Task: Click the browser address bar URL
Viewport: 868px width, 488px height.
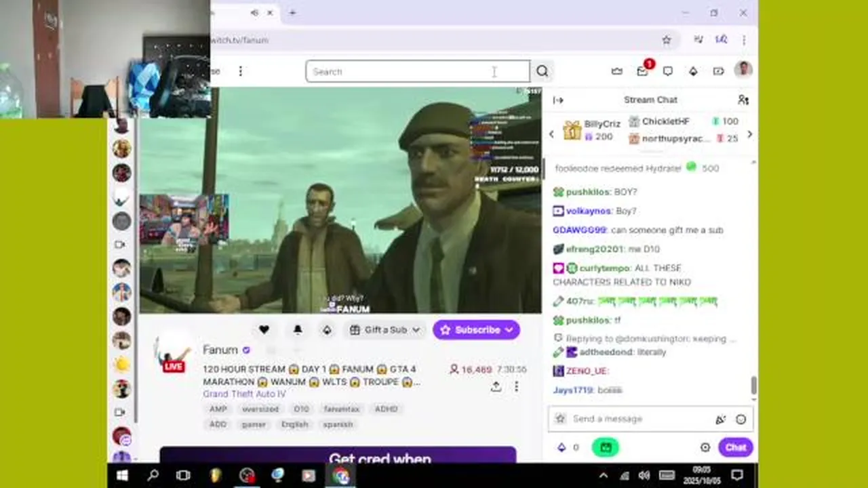Action: point(239,40)
